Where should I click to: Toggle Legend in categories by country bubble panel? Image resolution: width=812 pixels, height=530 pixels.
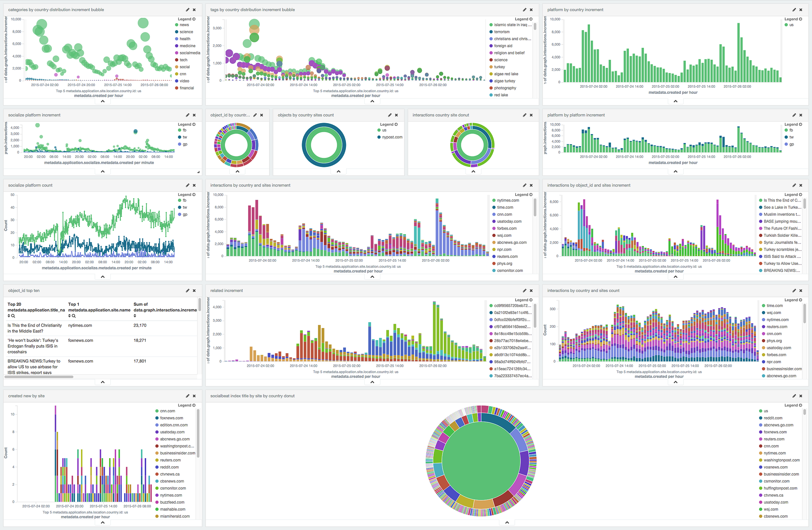[x=186, y=19]
